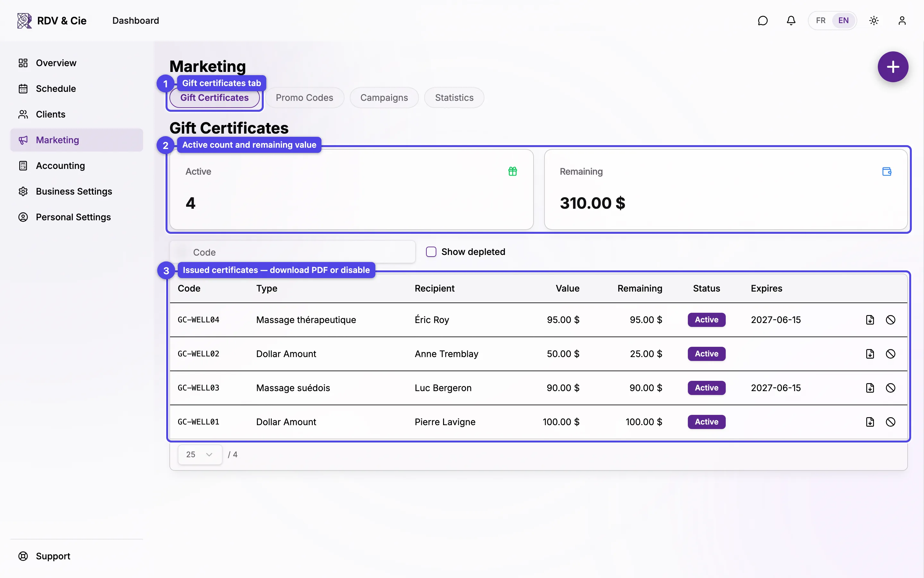Image resolution: width=924 pixels, height=578 pixels.
Task: Select Marketing in the sidebar
Action: [77, 140]
